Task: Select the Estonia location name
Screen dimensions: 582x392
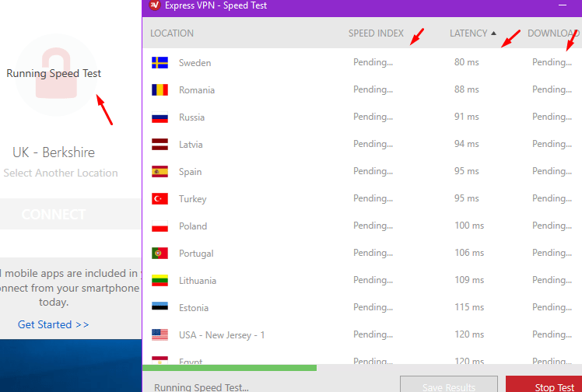Action: pos(194,308)
